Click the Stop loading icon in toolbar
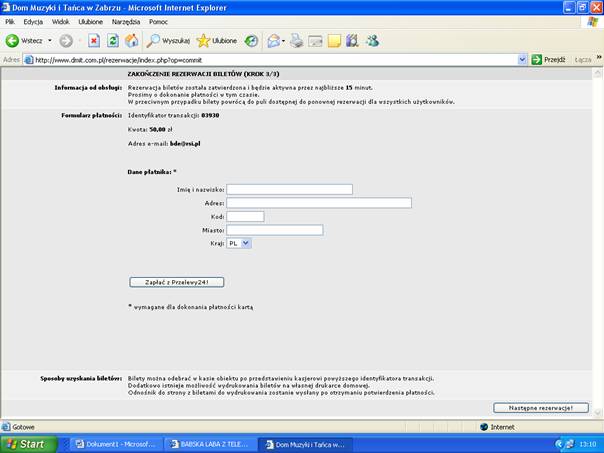The width and height of the screenshot is (604, 453). pyautogui.click(x=94, y=41)
